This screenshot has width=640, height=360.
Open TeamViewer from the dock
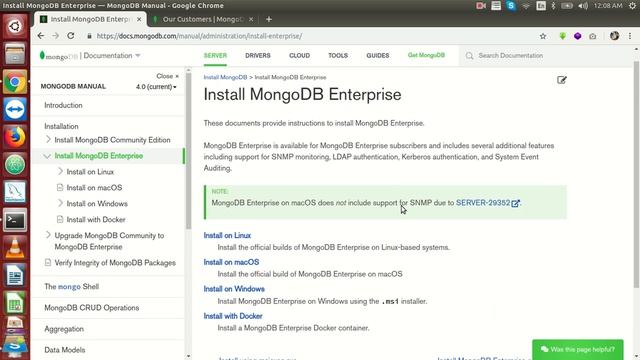15,109
